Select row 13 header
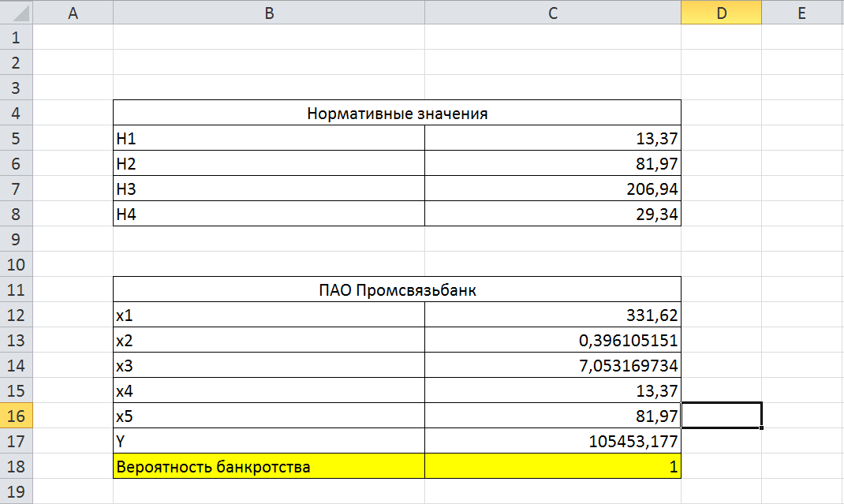This screenshot has height=504, width=844. pos(16,340)
